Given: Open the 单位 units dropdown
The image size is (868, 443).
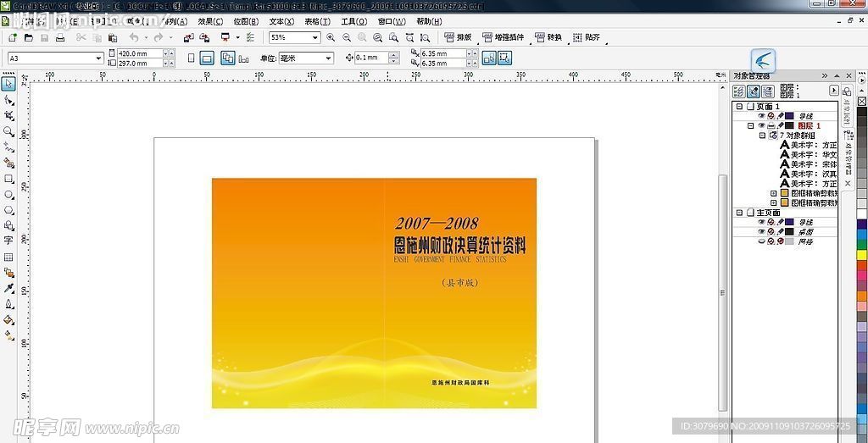Looking at the screenshot, I should tap(328, 58).
